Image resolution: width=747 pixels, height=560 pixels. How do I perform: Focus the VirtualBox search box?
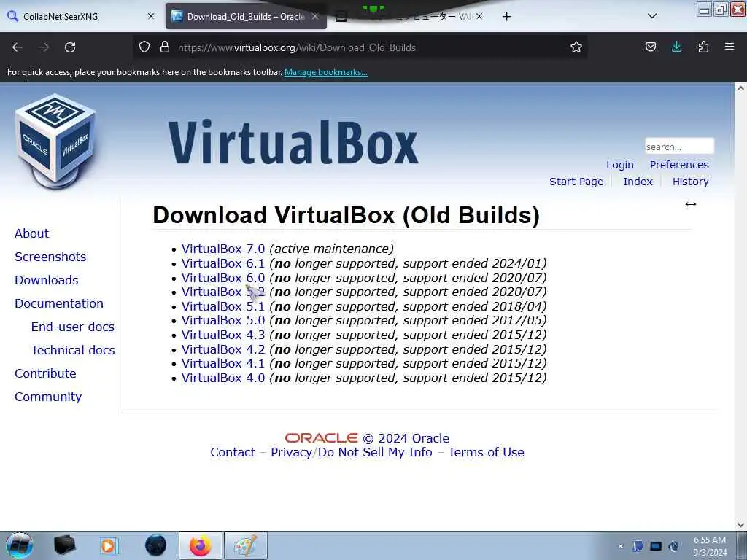(679, 146)
